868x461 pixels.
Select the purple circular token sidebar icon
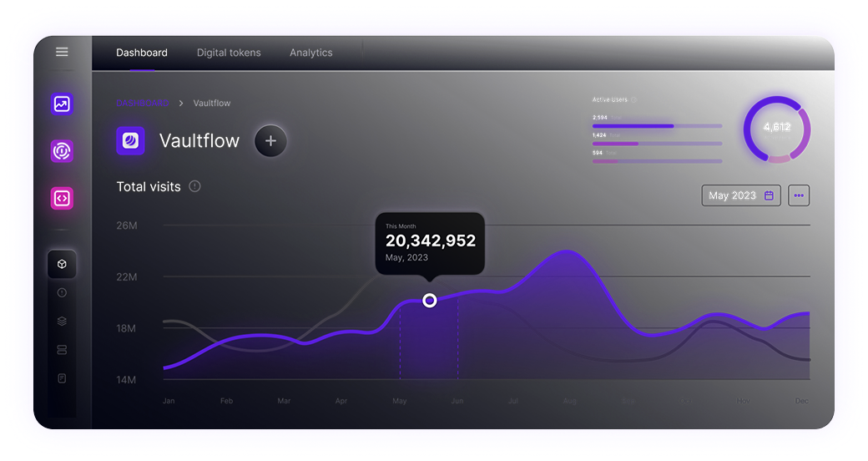click(x=62, y=151)
